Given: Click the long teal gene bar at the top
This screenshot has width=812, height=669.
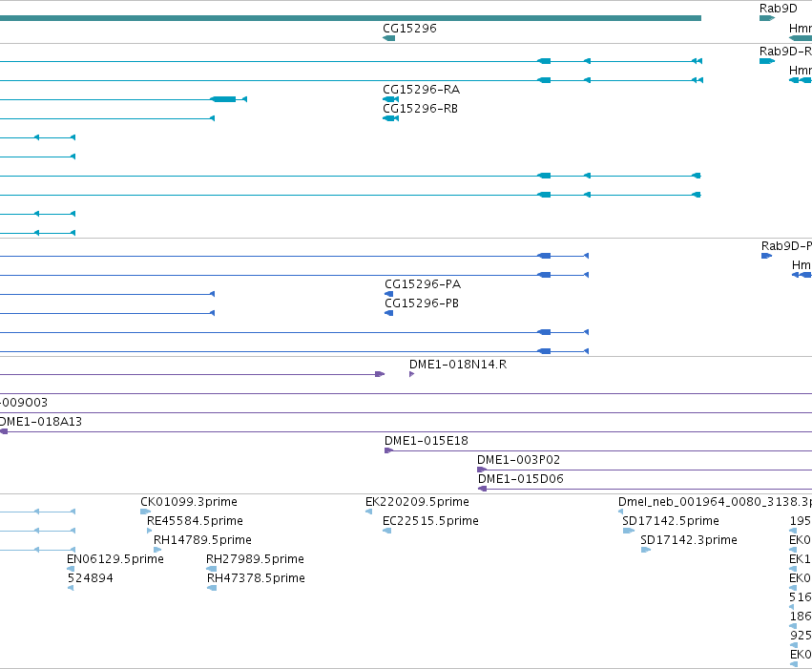Looking at the screenshot, I should pos(350,18).
